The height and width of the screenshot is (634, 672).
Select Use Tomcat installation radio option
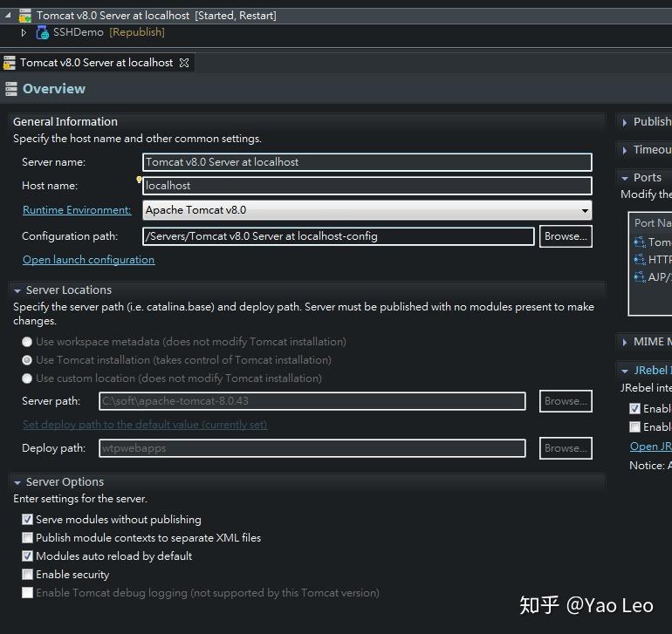pyautogui.click(x=27, y=360)
